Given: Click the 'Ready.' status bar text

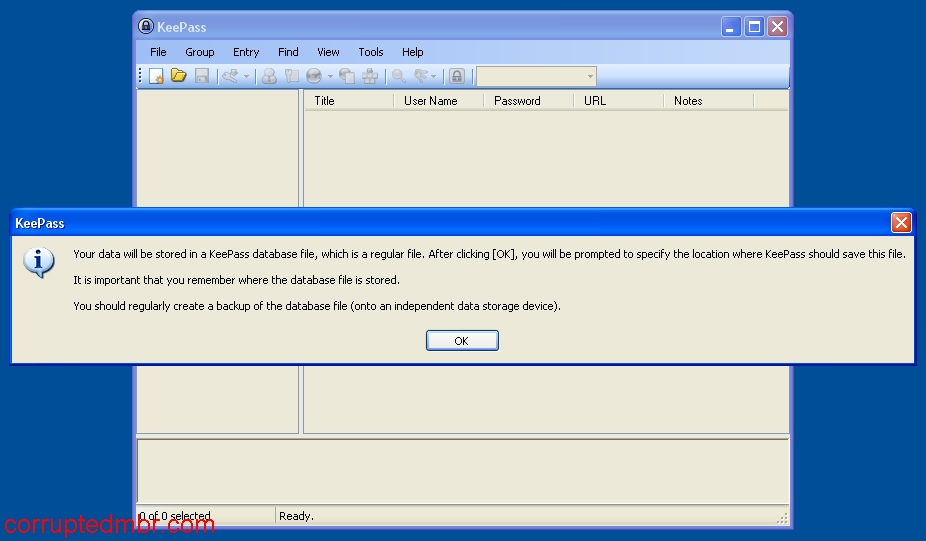Looking at the screenshot, I should tap(296, 516).
